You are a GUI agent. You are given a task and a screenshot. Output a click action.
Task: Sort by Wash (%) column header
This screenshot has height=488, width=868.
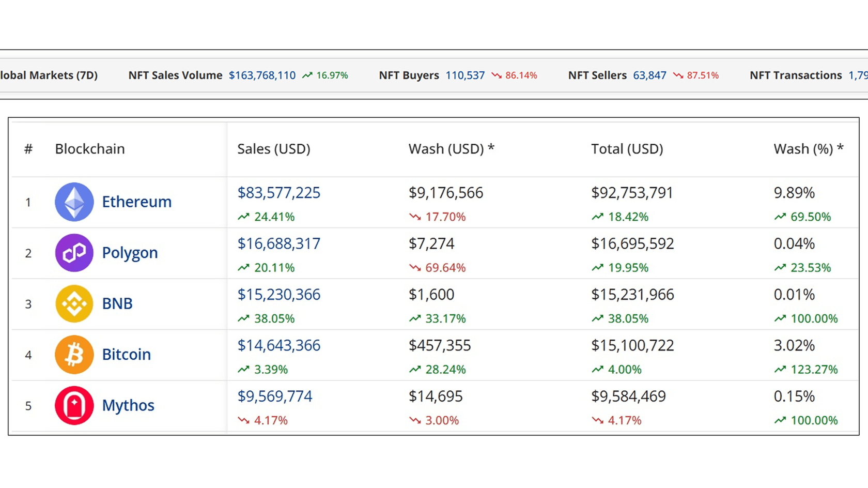(809, 149)
